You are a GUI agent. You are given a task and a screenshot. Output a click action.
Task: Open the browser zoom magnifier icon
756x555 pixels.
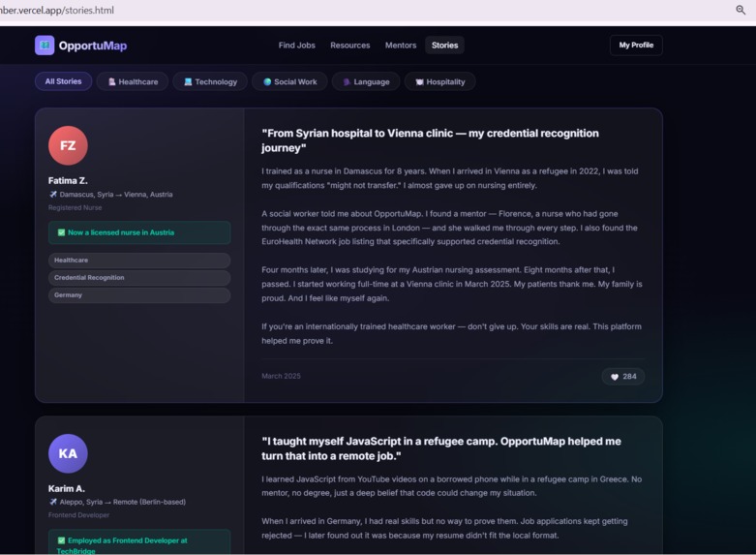[x=741, y=10]
